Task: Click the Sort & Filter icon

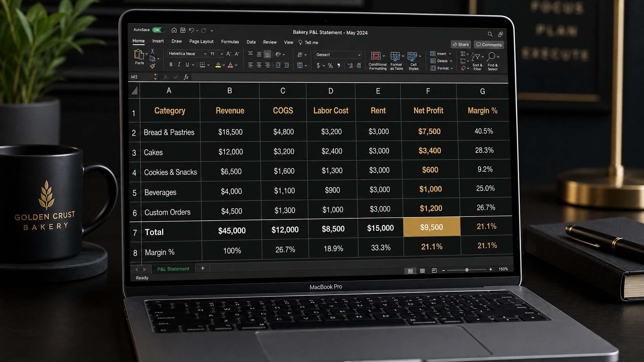Action: [475, 57]
